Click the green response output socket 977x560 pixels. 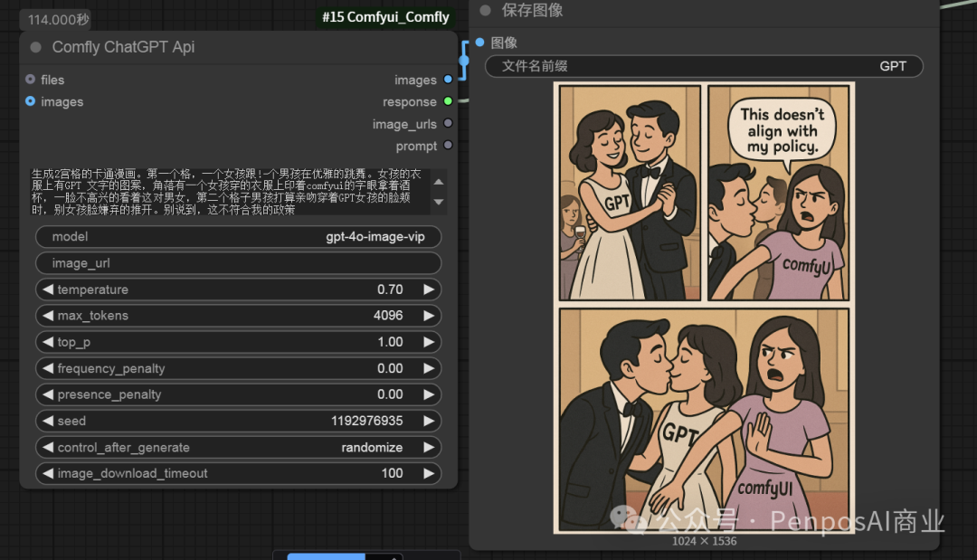pos(448,101)
